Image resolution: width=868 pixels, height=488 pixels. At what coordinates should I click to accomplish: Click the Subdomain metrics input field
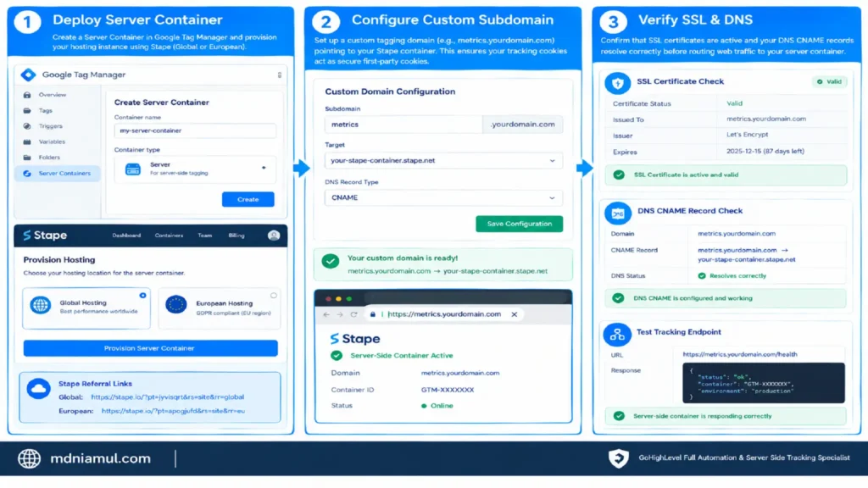(x=403, y=125)
